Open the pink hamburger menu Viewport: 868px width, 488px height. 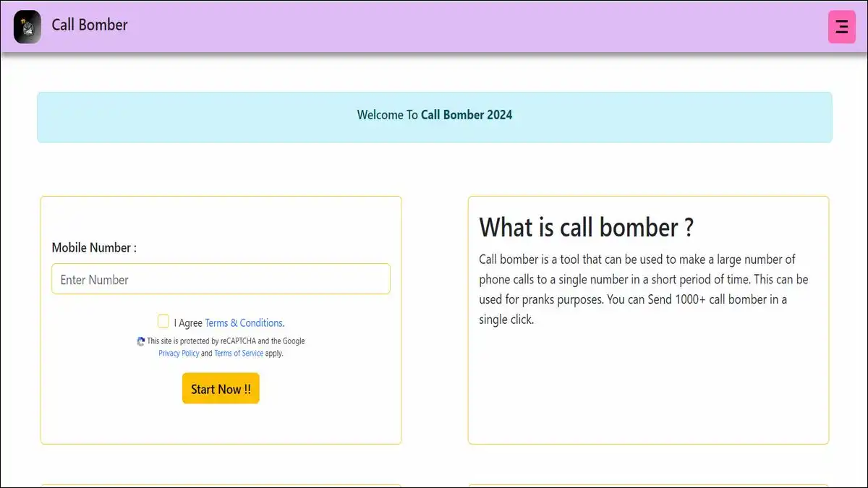pos(842,27)
